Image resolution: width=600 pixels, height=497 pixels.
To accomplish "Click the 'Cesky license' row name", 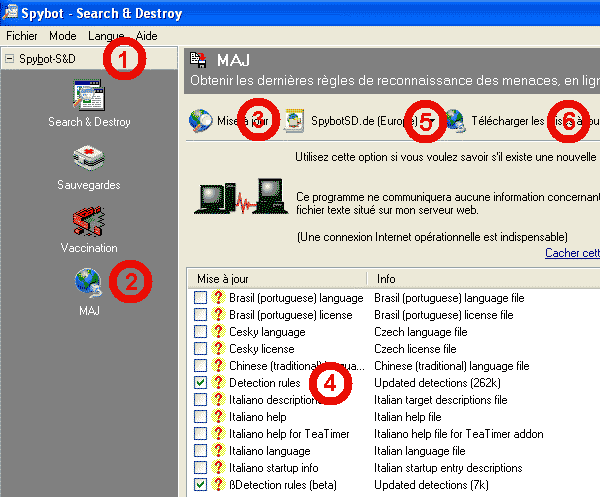I will tap(262, 349).
